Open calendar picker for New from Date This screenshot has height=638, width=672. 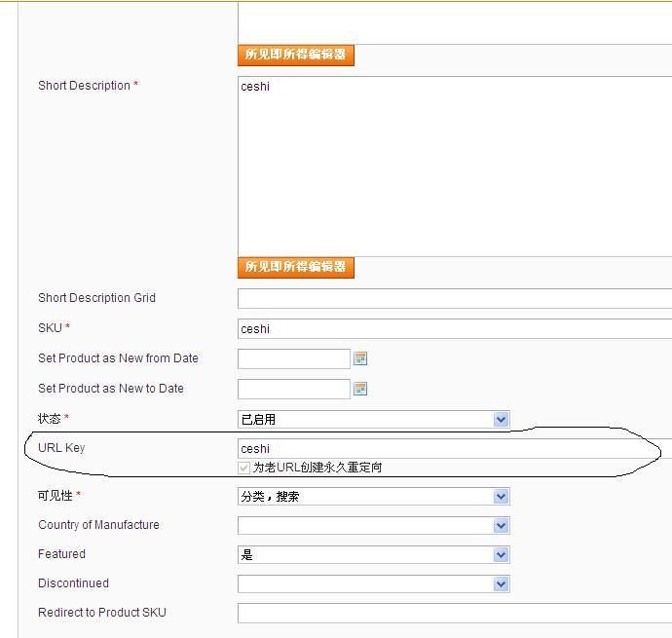click(x=360, y=359)
